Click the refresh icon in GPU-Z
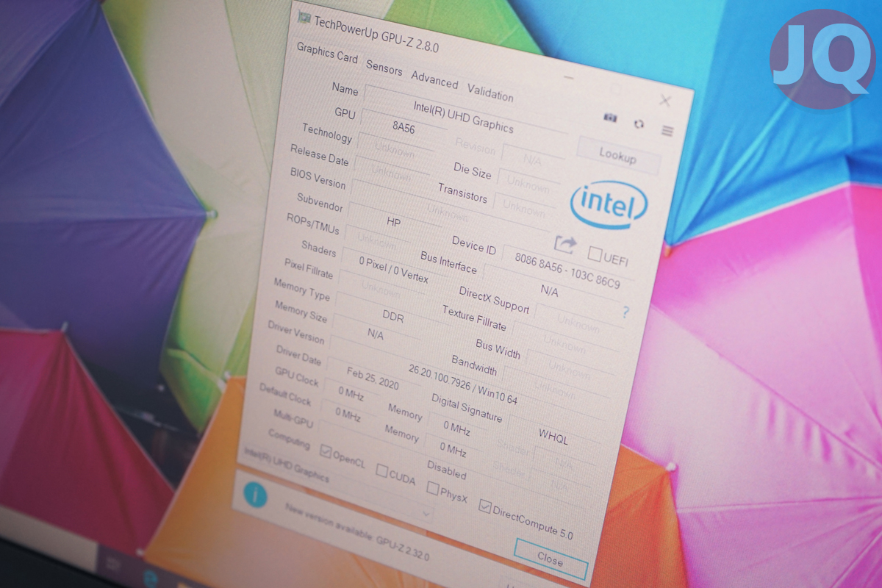The height and width of the screenshot is (588, 882). tap(638, 124)
